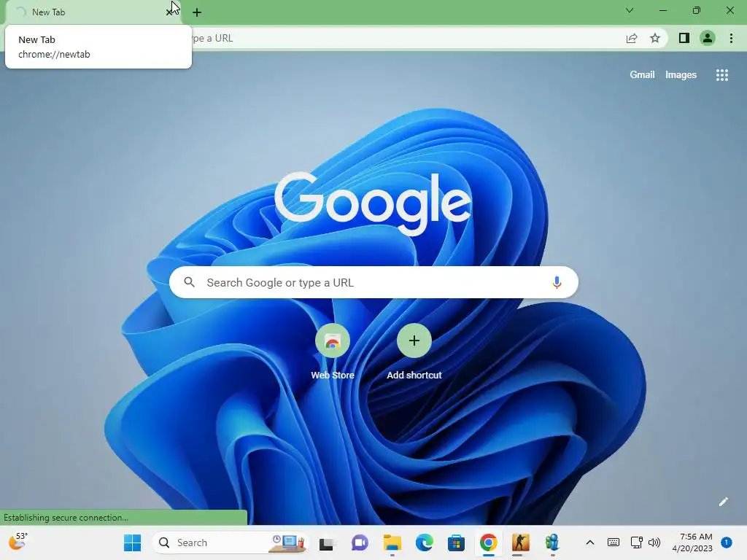This screenshot has width=747, height=560.
Task: Open File Explorer from taskbar
Action: coord(392,542)
